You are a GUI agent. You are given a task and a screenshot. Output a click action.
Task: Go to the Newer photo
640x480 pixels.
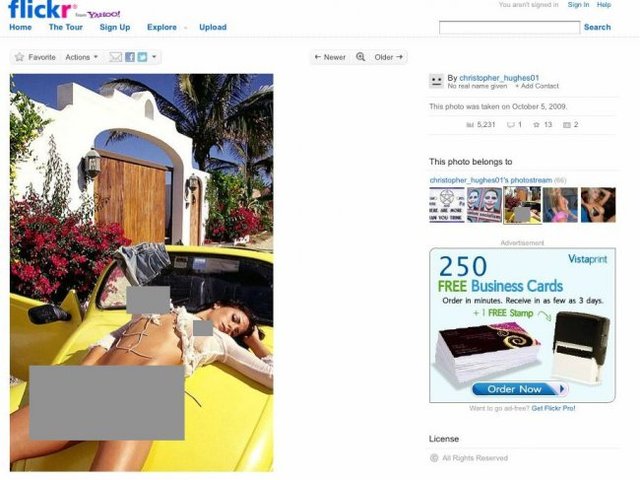click(x=330, y=57)
